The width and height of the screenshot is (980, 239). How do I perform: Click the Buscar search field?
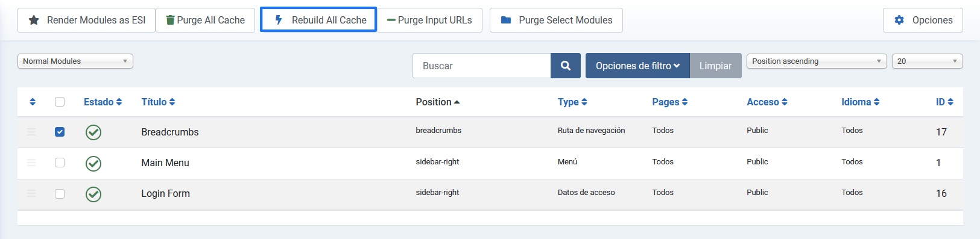click(x=482, y=66)
